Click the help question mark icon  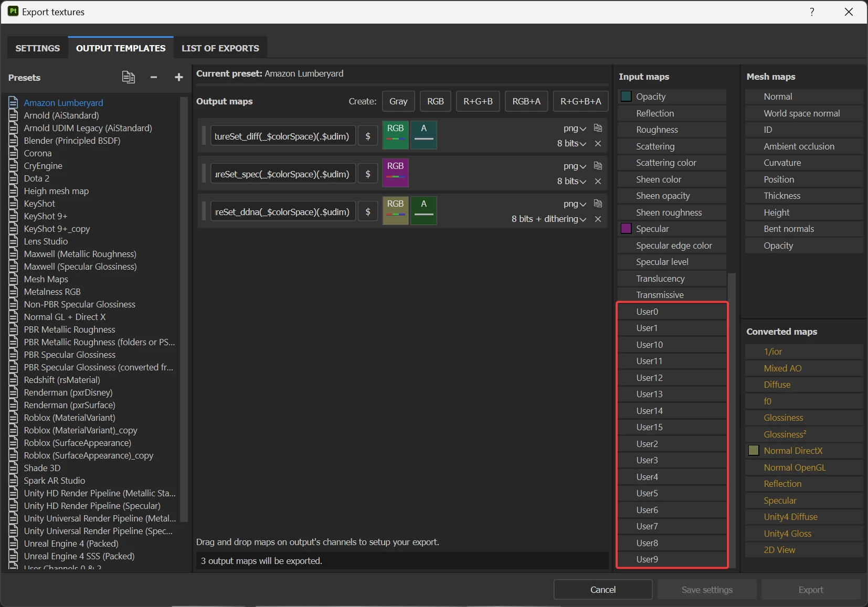pos(812,12)
